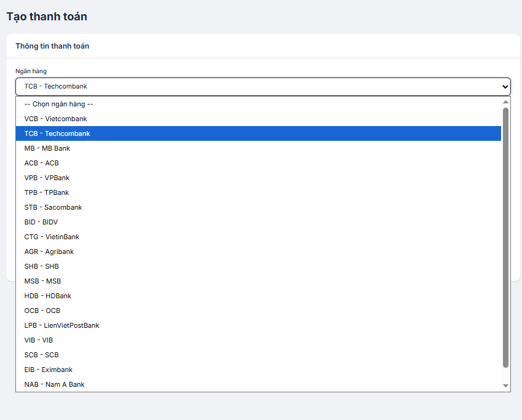The height and width of the screenshot is (420, 522).
Task: Select ACB - ACB in dropdown list
Action: click(x=42, y=163)
